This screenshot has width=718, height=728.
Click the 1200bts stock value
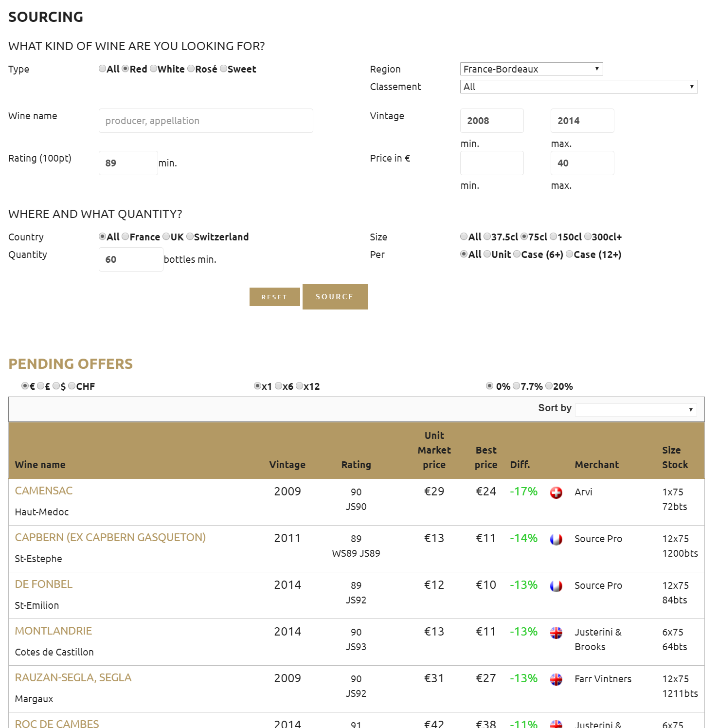[680, 553]
